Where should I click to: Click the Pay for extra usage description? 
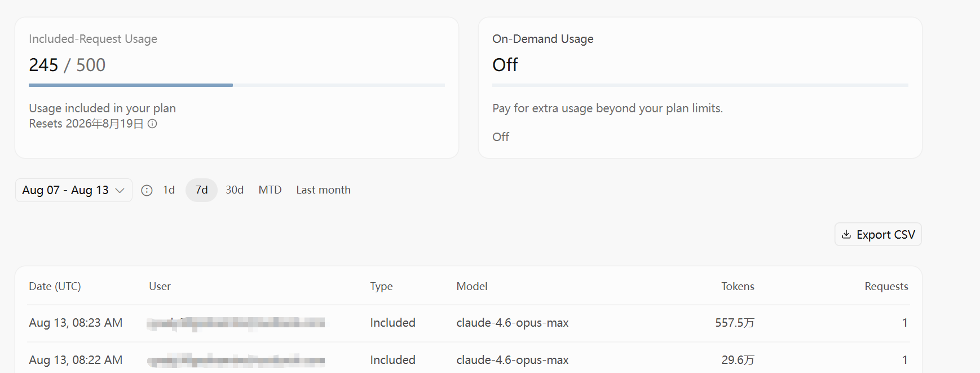(607, 108)
